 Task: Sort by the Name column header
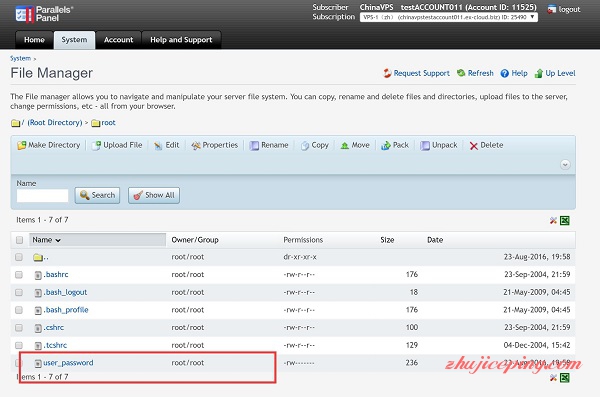97,240
